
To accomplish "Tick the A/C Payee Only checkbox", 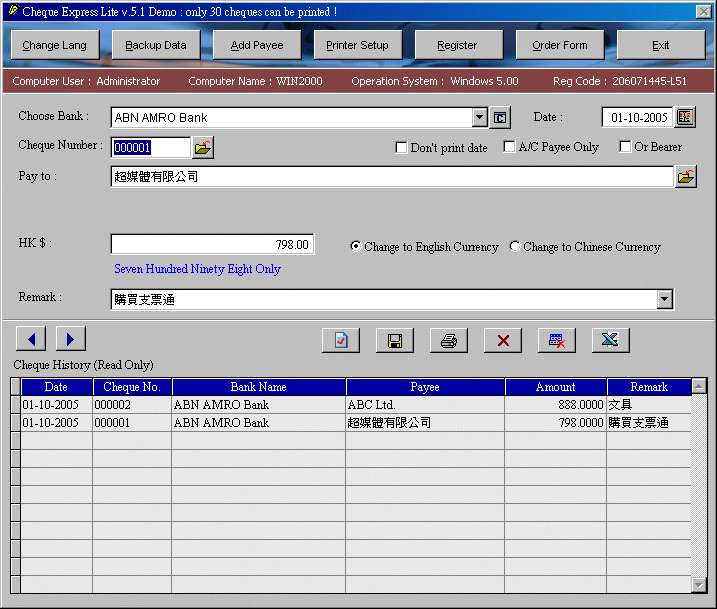I will pyautogui.click(x=509, y=147).
